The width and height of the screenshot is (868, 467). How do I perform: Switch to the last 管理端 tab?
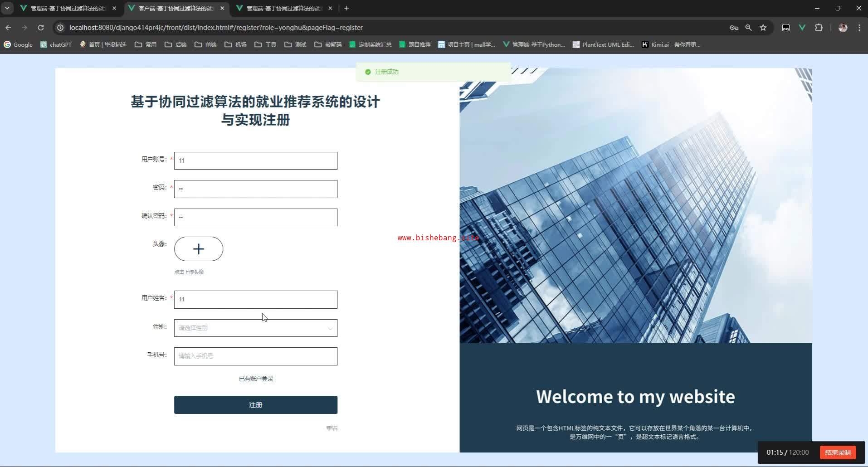coord(284,8)
